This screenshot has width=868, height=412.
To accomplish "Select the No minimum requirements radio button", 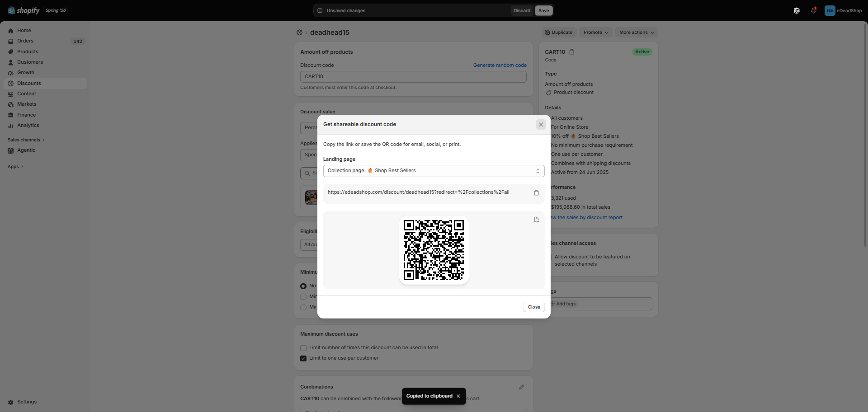I will 303,286.
